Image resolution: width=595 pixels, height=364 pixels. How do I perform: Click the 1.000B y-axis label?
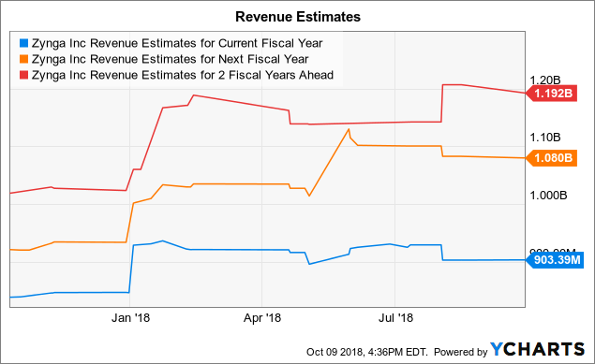click(x=548, y=195)
